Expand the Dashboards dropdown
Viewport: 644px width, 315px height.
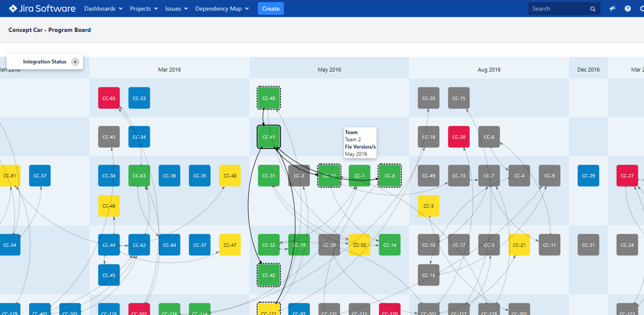pyautogui.click(x=103, y=8)
